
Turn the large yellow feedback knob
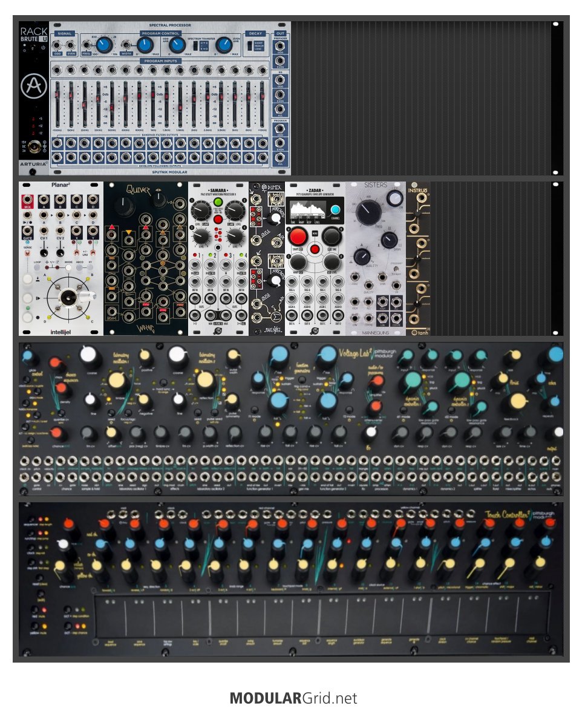click(x=517, y=401)
